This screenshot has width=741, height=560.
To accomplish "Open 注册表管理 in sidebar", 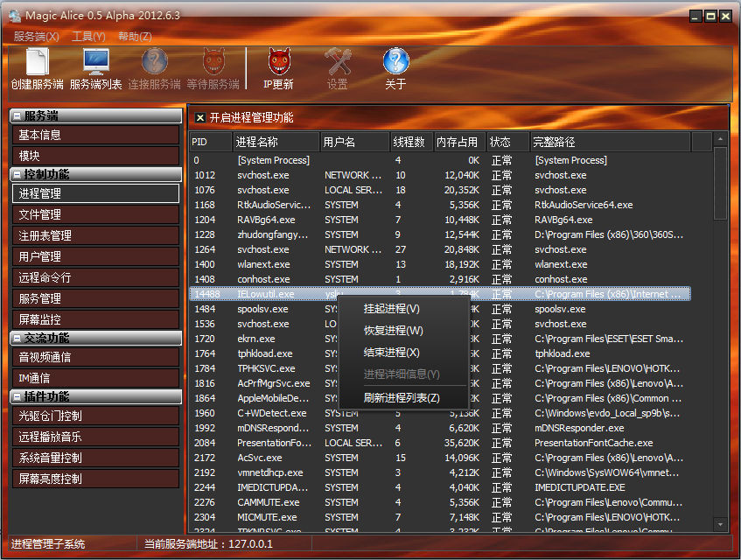I will pyautogui.click(x=95, y=235).
